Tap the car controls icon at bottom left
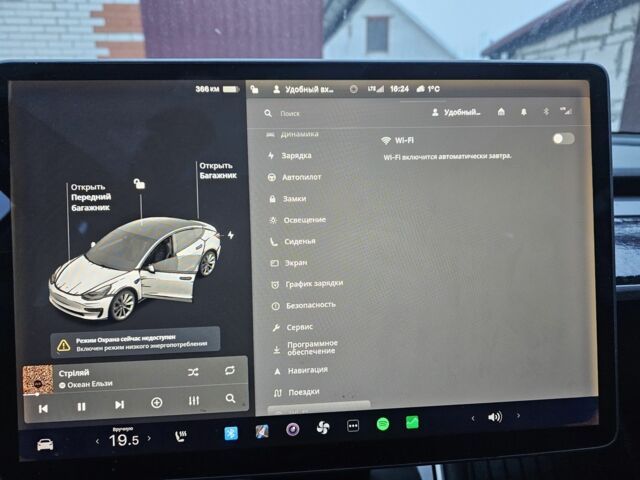Image resolution: width=640 pixels, height=480 pixels. (x=45, y=444)
